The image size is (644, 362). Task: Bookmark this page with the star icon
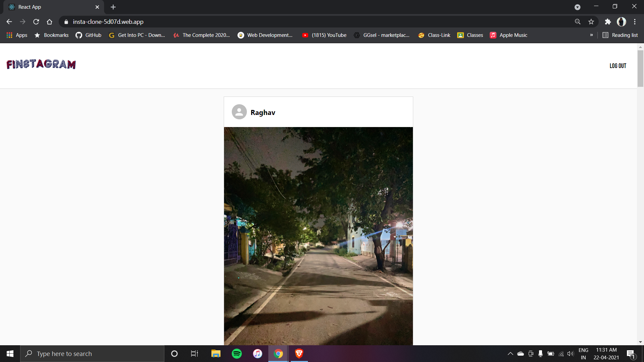(x=591, y=21)
